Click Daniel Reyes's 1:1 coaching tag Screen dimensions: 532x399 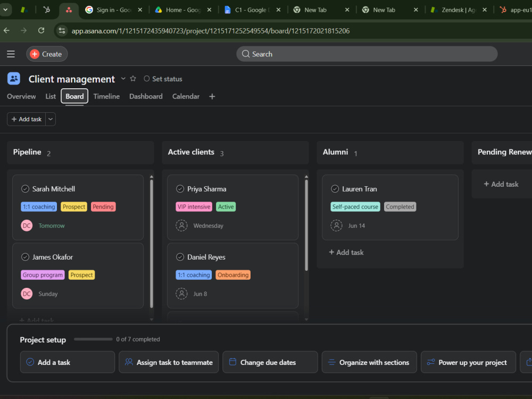194,275
